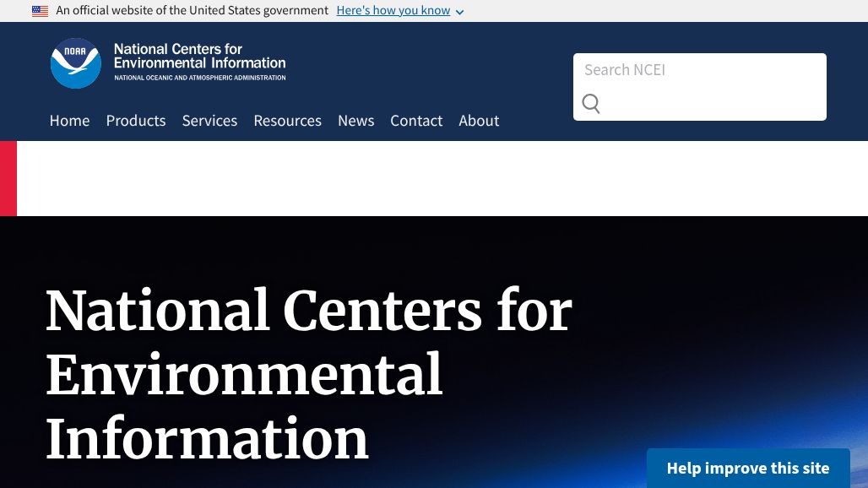This screenshot has width=868, height=488.
Task: Click "An official website of the United States government" text
Action: coord(192,10)
